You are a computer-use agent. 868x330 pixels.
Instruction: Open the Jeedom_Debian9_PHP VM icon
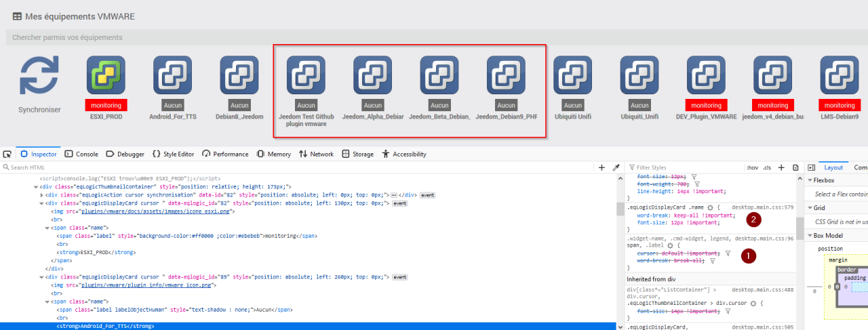tap(506, 75)
